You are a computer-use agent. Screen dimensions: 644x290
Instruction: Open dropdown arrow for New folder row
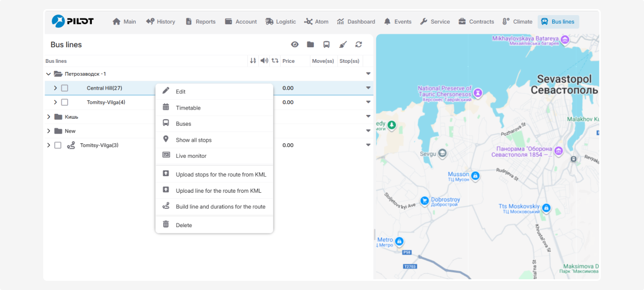tap(368, 131)
